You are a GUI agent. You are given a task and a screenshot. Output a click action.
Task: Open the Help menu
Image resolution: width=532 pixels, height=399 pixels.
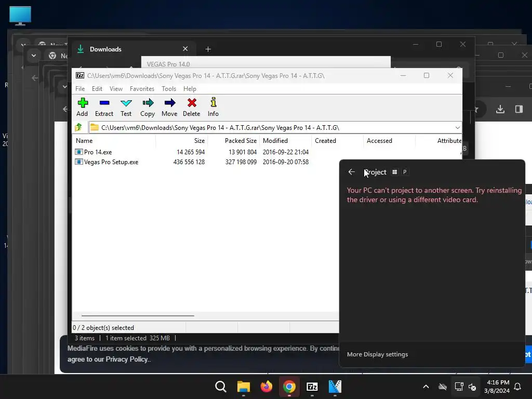click(190, 88)
